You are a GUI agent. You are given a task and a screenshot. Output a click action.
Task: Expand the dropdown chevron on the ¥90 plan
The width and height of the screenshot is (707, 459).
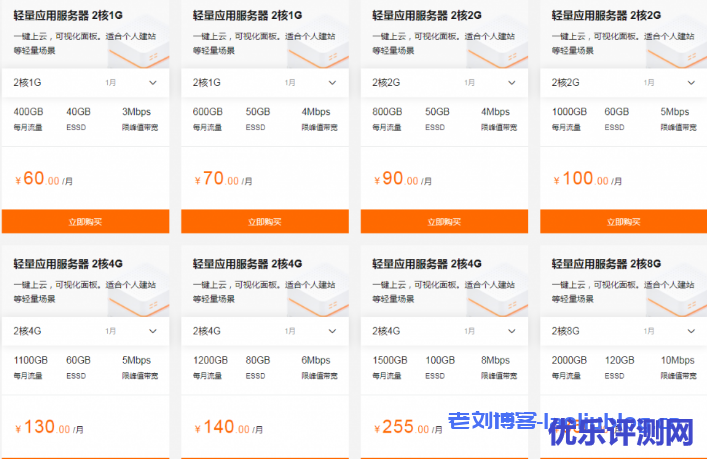512,83
